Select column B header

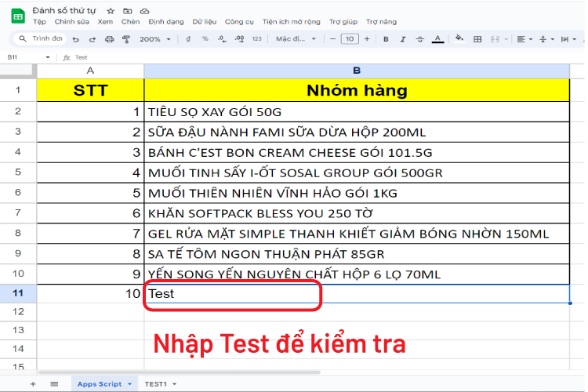tap(357, 71)
